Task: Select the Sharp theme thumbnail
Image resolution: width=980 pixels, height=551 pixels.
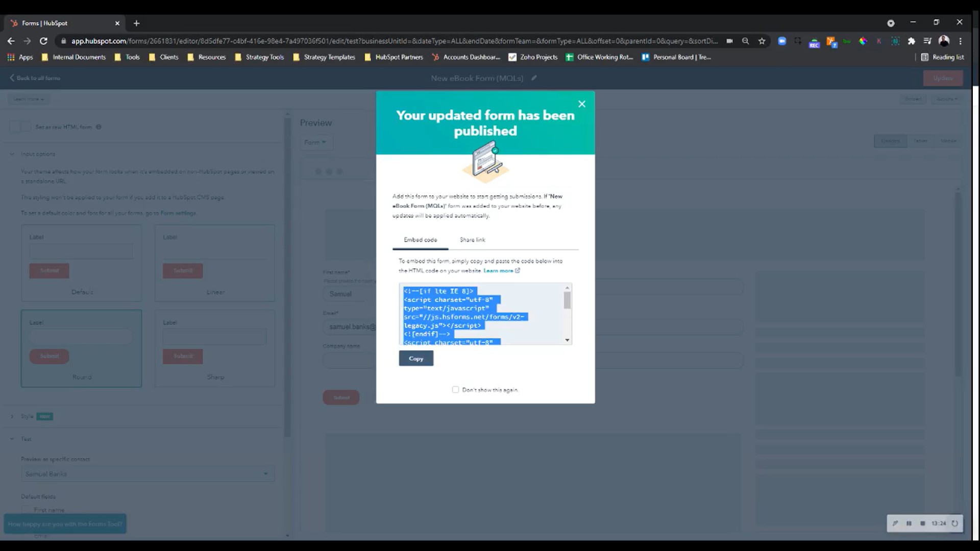Action: (x=215, y=348)
